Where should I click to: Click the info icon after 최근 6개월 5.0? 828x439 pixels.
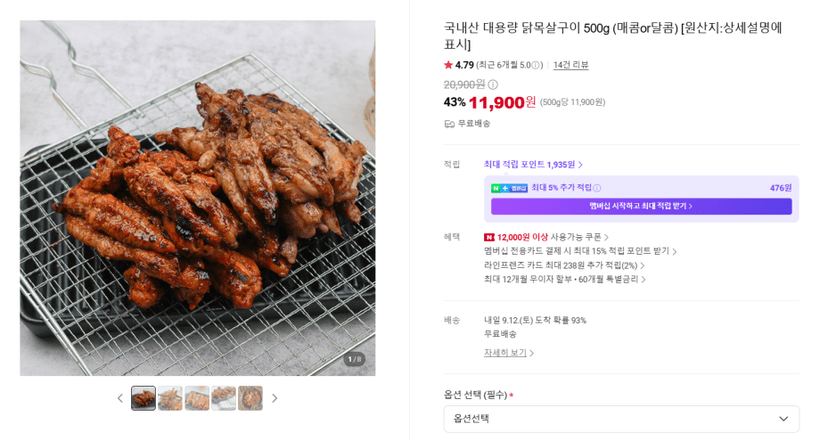536,66
